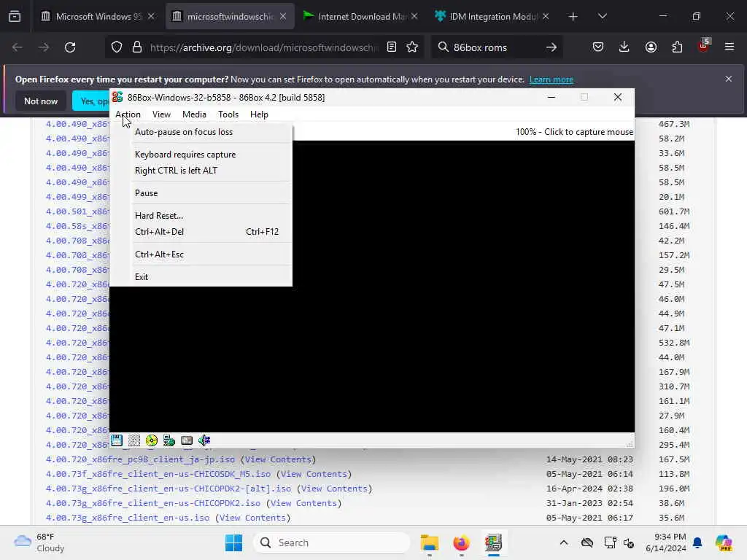Click the 86Box taskbar icon
747x560 pixels.
pos(493,542)
